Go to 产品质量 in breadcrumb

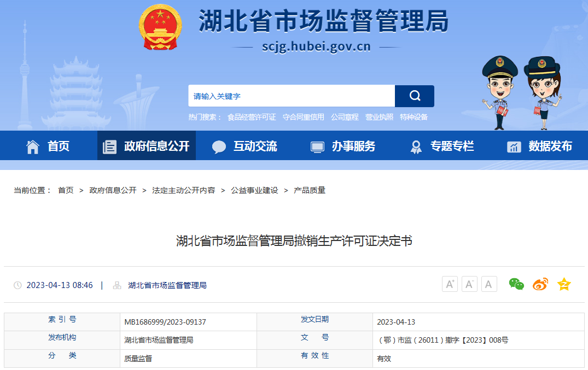click(310, 190)
